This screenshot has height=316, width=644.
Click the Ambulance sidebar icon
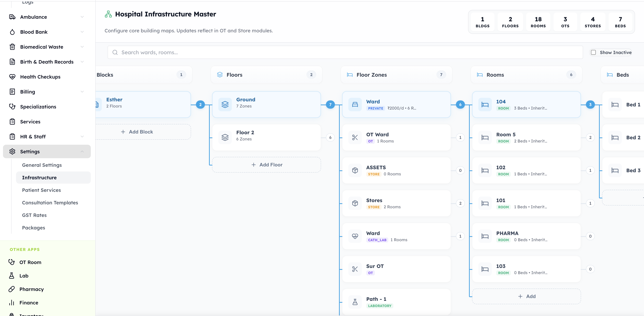[x=12, y=17]
